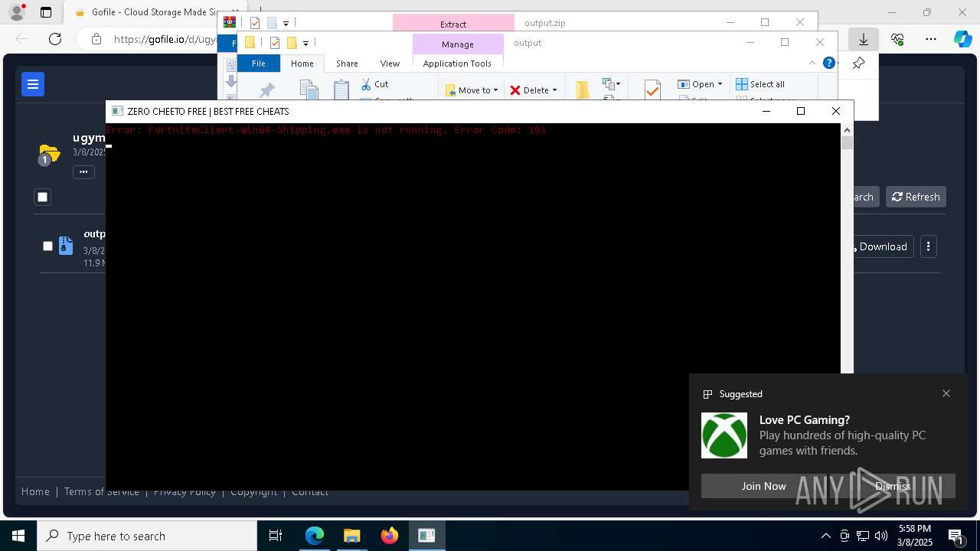This screenshot has width=980, height=551.
Task: Open File Explorer from the taskbar
Action: (351, 536)
